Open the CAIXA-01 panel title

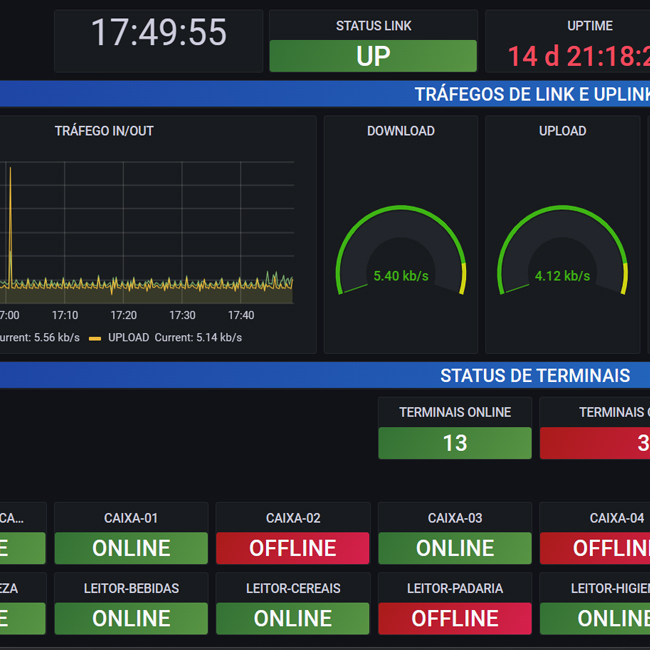[x=131, y=518]
